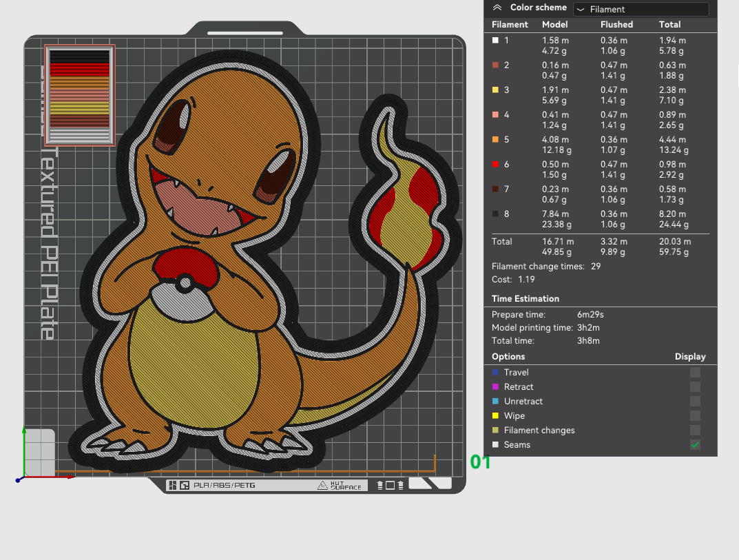
Task: Select the red filament 6 color swatch
Action: click(x=494, y=164)
